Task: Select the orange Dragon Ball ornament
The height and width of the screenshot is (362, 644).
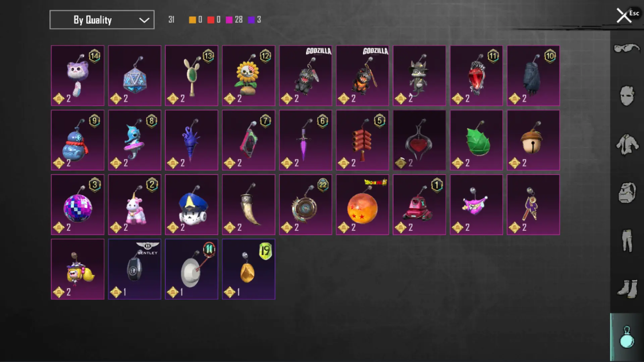Action: (x=363, y=204)
